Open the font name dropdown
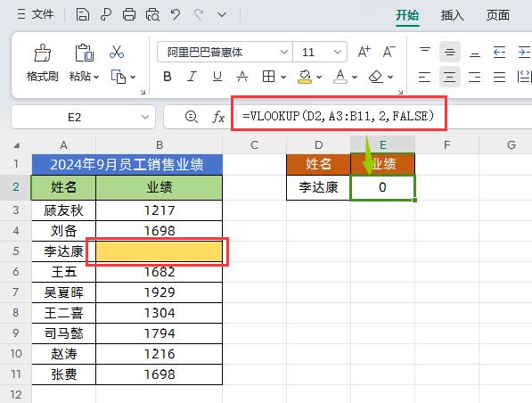This screenshot has height=403, width=532. click(x=284, y=52)
